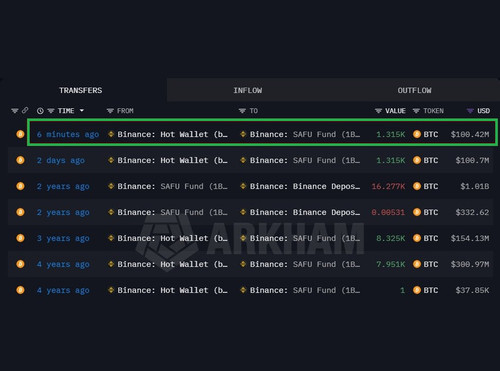Viewport: 500px width, 371px height.
Task: Open the '2 years ago' link for 0.00531
Action: tap(63, 212)
